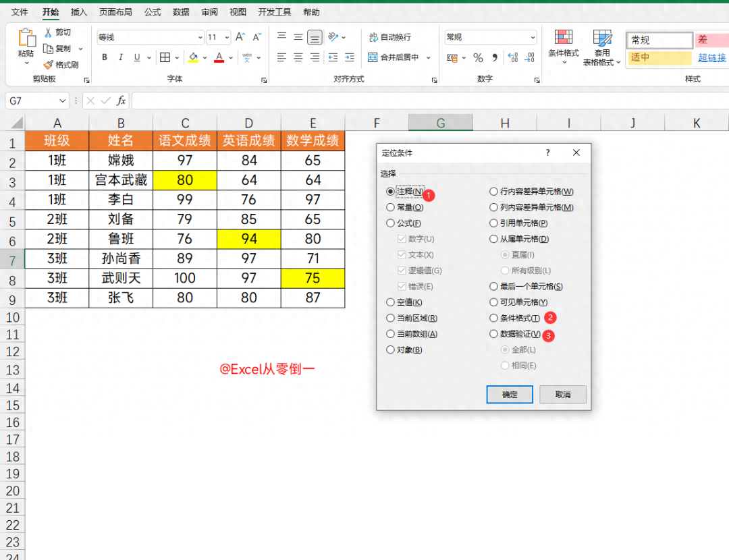Choose 行内容差异单元格(W) option
Screen dimensions: 729x560
tap(493, 192)
